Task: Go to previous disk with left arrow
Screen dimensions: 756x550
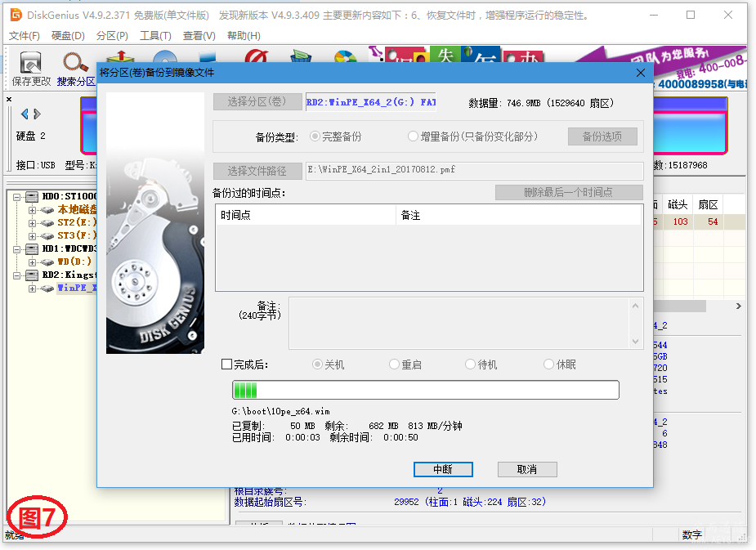Action: pyautogui.click(x=25, y=114)
